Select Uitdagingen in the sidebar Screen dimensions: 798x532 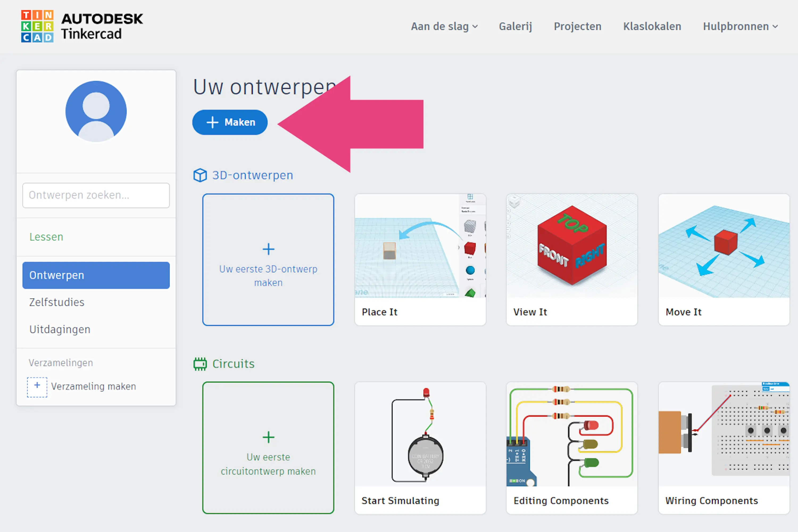pyautogui.click(x=60, y=330)
